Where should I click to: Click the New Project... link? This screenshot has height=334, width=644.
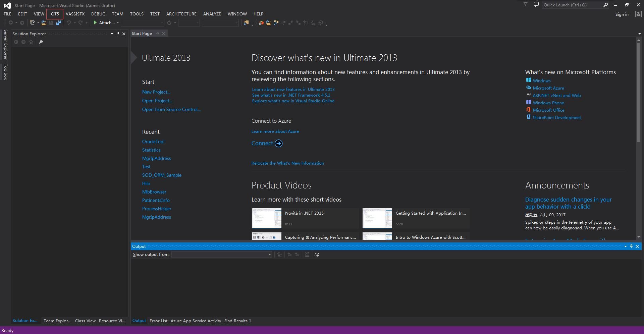pyautogui.click(x=156, y=92)
